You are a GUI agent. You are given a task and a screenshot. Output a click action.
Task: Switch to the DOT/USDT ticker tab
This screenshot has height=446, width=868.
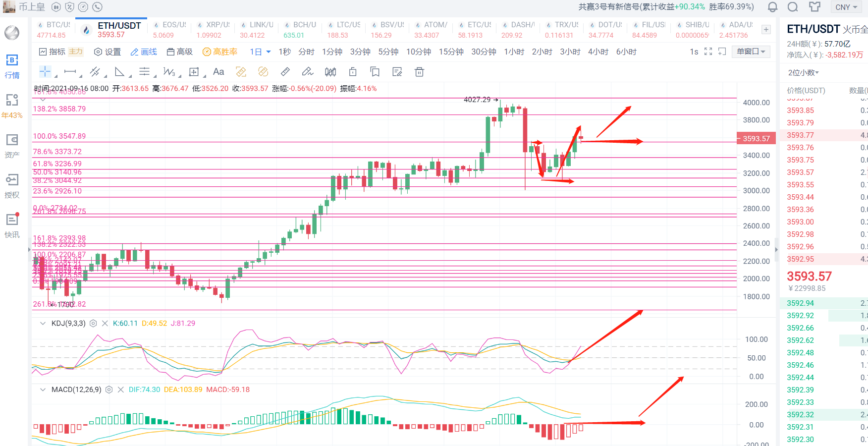[x=605, y=30]
